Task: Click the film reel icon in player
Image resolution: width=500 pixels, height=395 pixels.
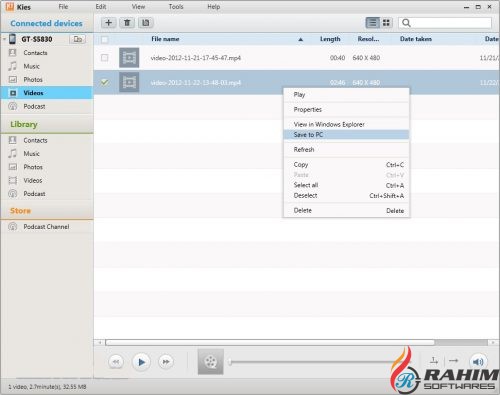Action: [210, 362]
